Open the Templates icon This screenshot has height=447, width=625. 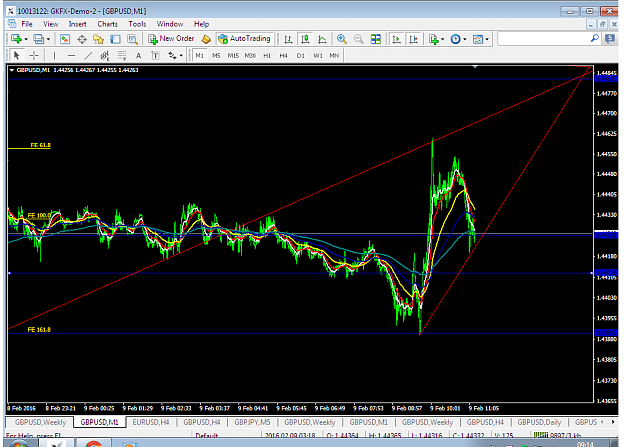pyautogui.click(x=478, y=39)
